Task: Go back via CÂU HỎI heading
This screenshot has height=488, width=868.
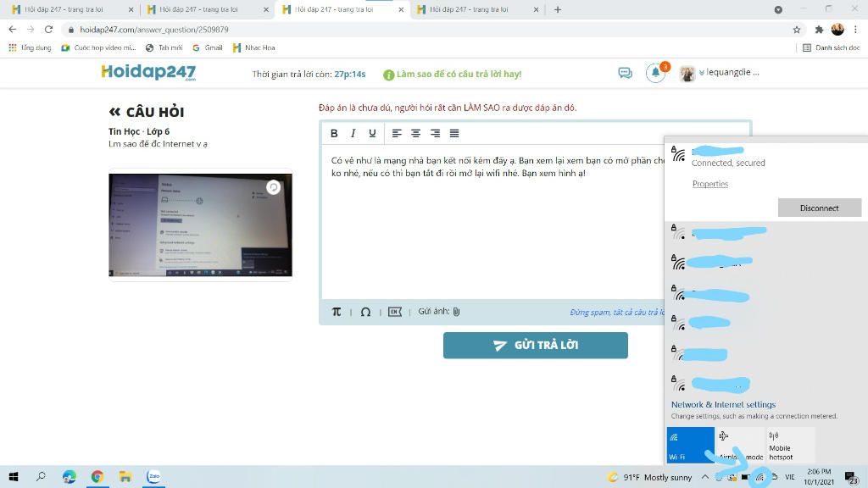Action: point(147,112)
